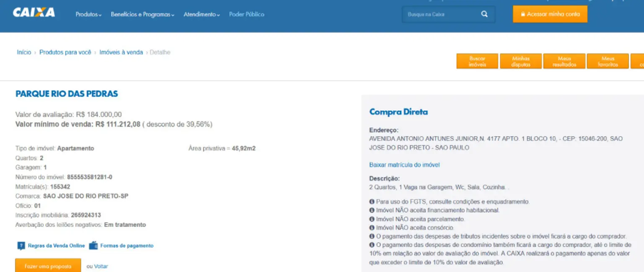Open the Meus resultados tab
The width and height of the screenshot is (644, 272).
pyautogui.click(x=564, y=62)
